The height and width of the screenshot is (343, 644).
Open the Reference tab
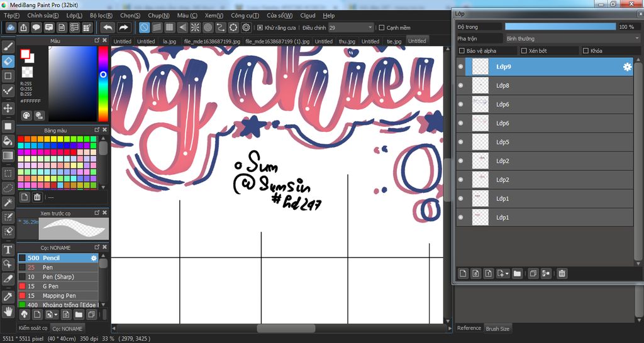pyautogui.click(x=469, y=328)
